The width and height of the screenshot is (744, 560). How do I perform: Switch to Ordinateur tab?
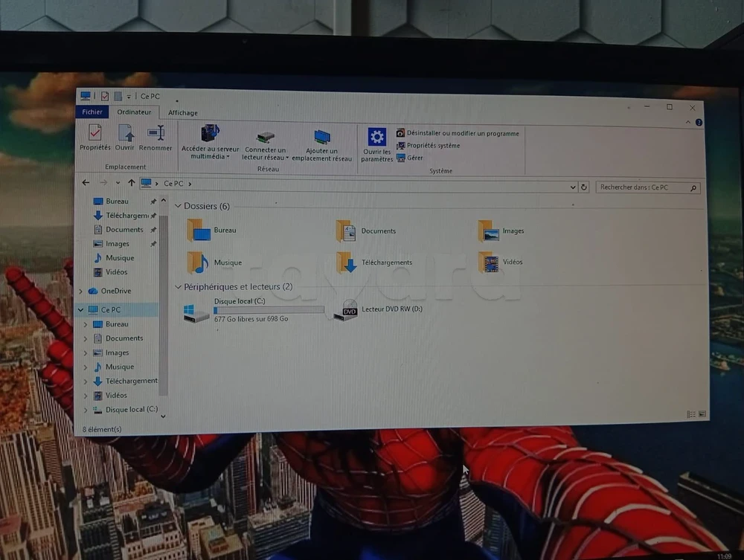point(134,112)
